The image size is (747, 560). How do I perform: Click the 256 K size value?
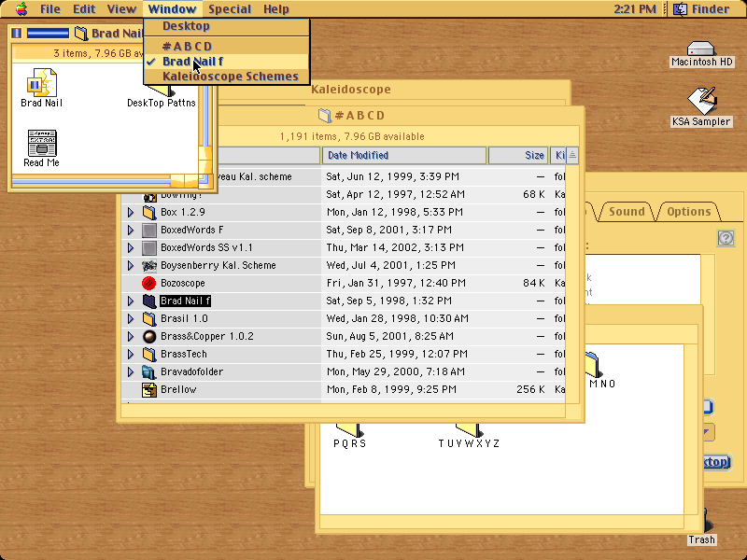click(530, 390)
